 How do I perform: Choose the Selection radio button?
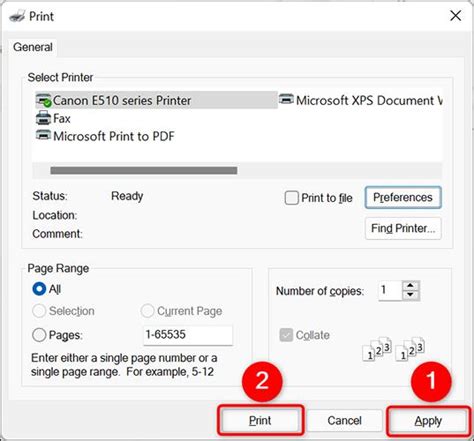pos(39,311)
